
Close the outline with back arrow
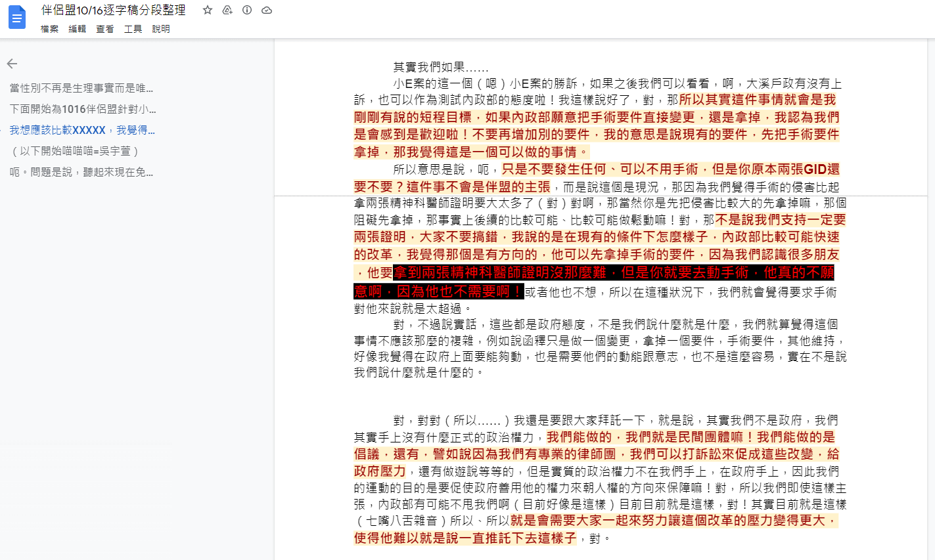click(12, 64)
